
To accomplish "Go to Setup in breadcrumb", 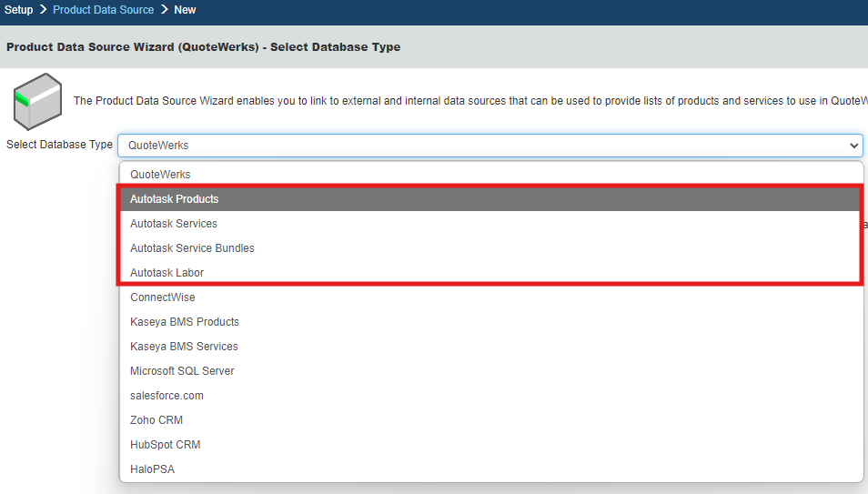I will click(x=18, y=10).
